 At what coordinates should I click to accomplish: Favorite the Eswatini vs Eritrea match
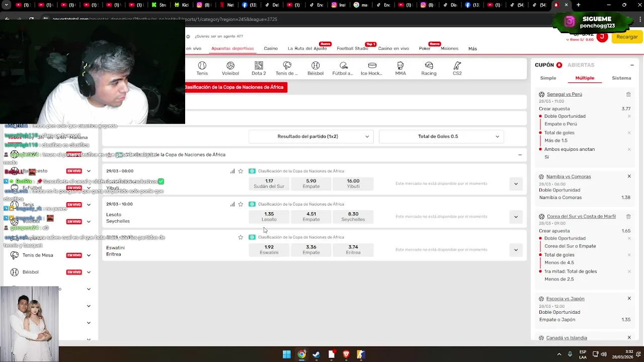tap(240, 237)
